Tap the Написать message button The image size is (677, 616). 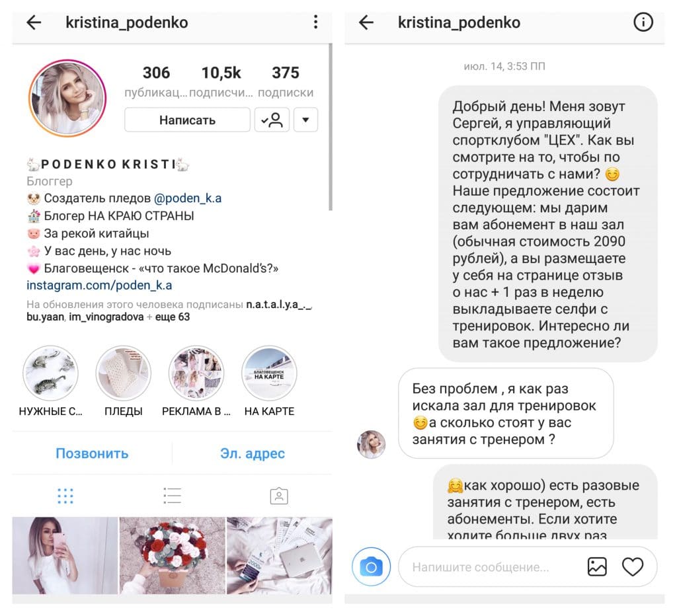(187, 120)
